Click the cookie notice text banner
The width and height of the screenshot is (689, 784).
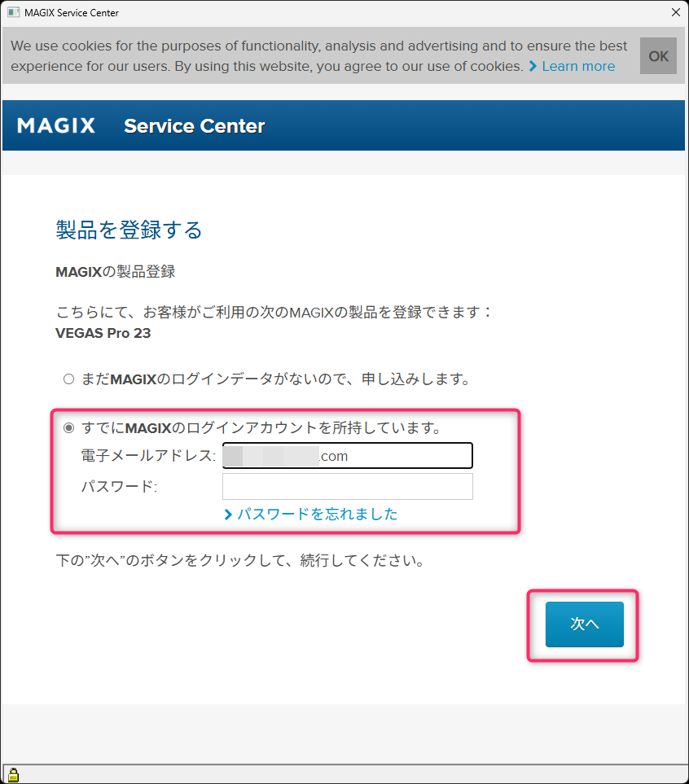pyautogui.click(x=318, y=56)
